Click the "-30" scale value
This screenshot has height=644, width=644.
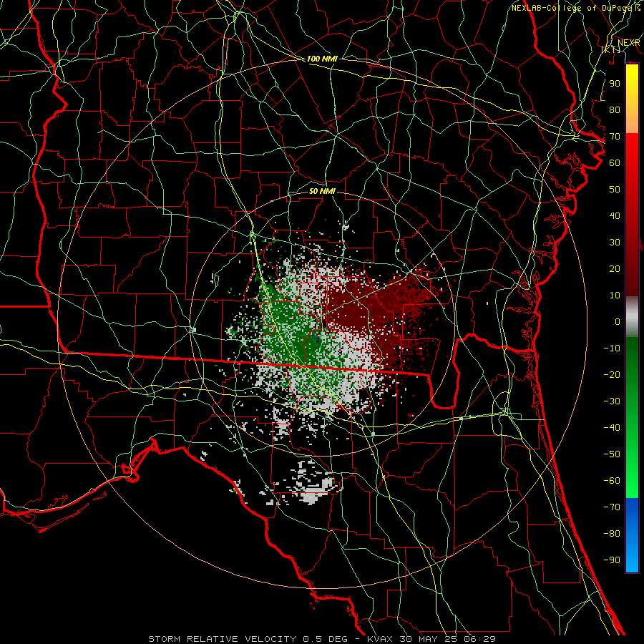point(612,401)
